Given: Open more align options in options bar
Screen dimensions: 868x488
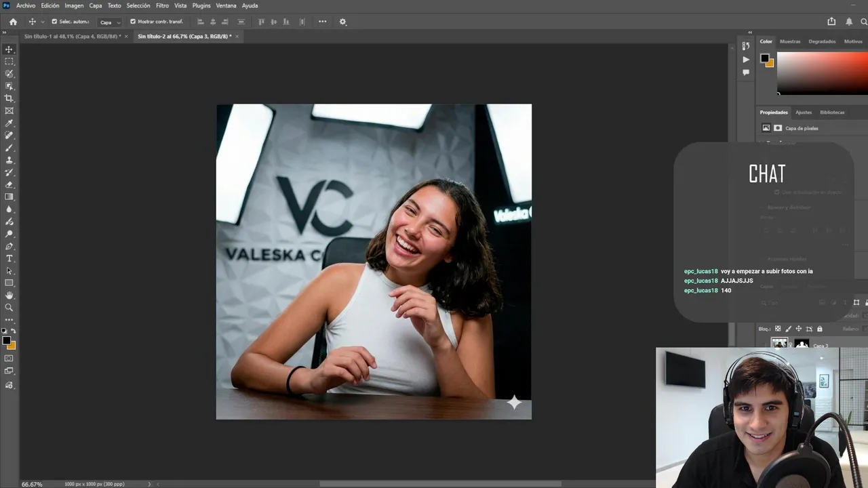Looking at the screenshot, I should tap(322, 22).
